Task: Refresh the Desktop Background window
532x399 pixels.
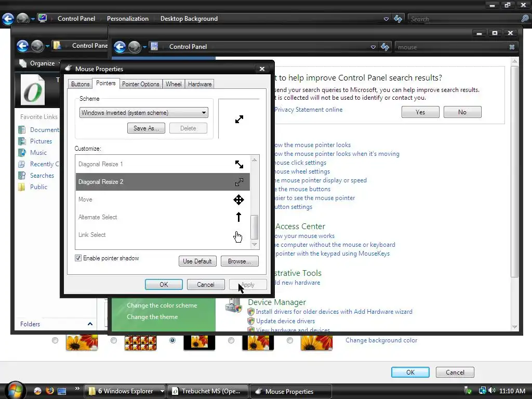Action: coord(397,19)
